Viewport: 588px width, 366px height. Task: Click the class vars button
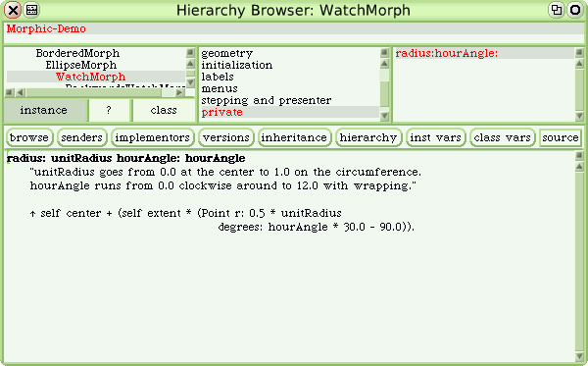pos(502,137)
